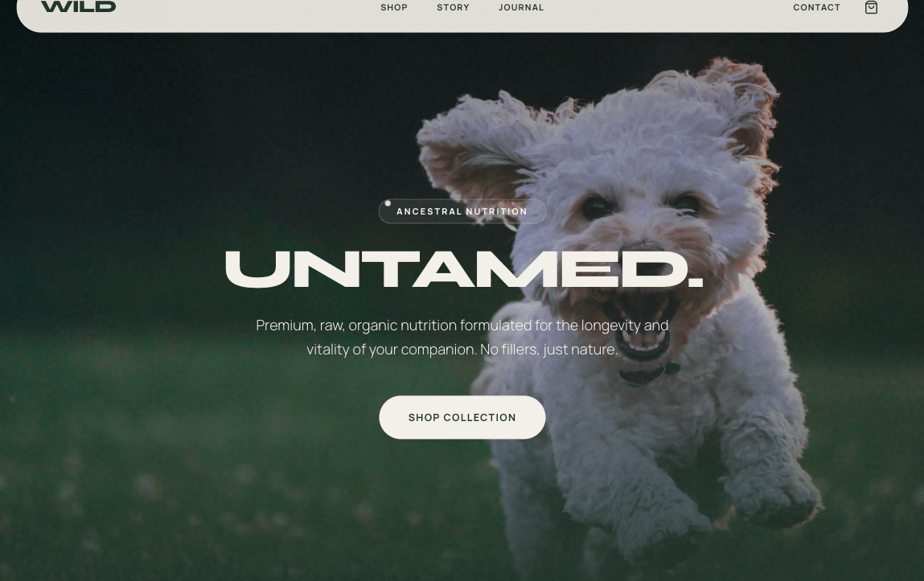Open the JOURNAL navigation item
The height and width of the screenshot is (581, 924).
521,8
